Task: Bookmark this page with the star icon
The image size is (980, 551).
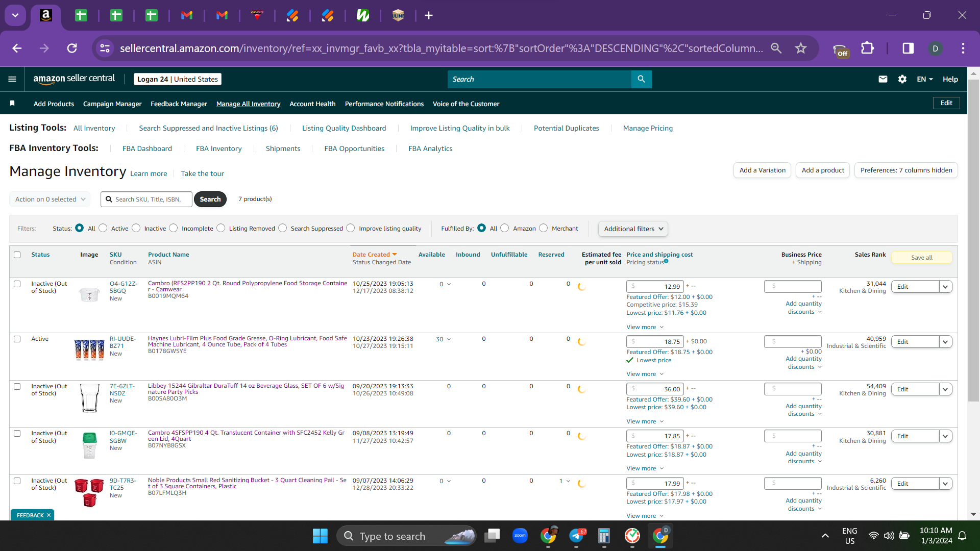Action: pyautogui.click(x=801, y=48)
